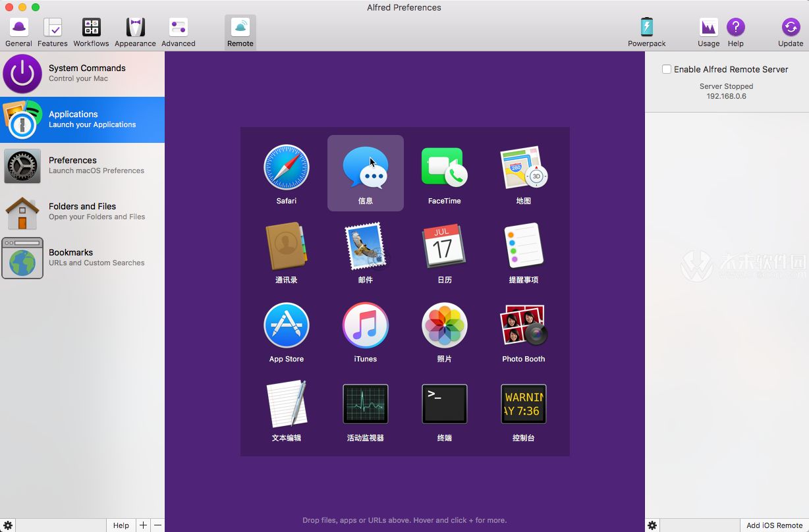Select the Applications remote page
This screenshot has height=532, width=809.
pyautogui.click(x=82, y=120)
